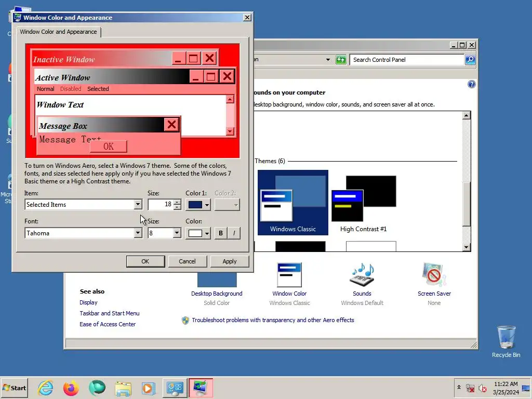This screenshot has height=399, width=532.
Task: Click the shield icon beside Troubleshoot link
Action: click(x=185, y=320)
